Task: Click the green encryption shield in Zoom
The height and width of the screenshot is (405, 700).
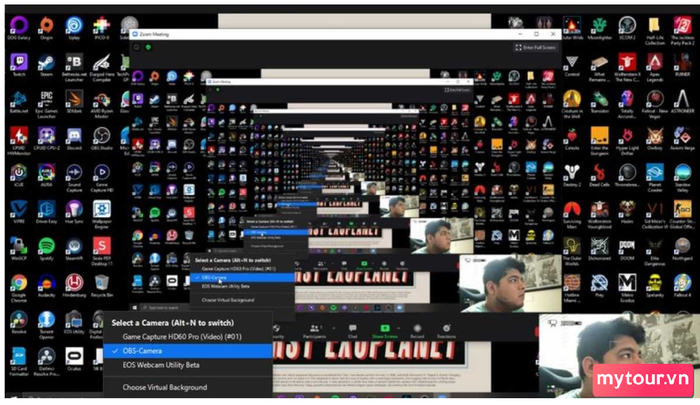Action: [148, 47]
